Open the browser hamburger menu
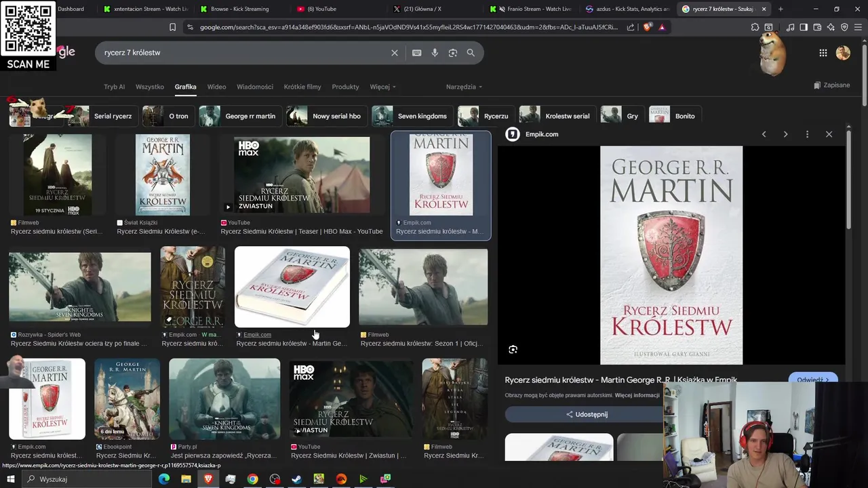The width and height of the screenshot is (868, 488). click(858, 27)
